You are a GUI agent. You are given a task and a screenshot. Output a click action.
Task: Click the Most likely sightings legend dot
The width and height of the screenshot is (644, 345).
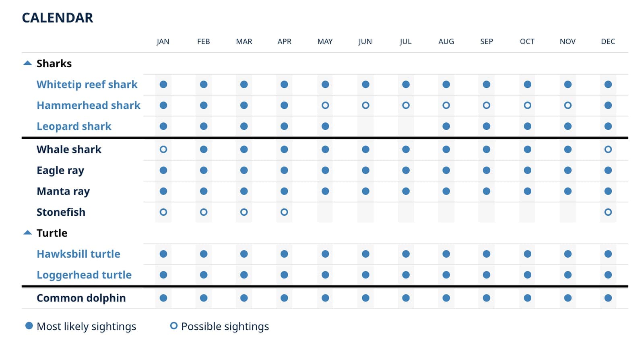pos(29,326)
